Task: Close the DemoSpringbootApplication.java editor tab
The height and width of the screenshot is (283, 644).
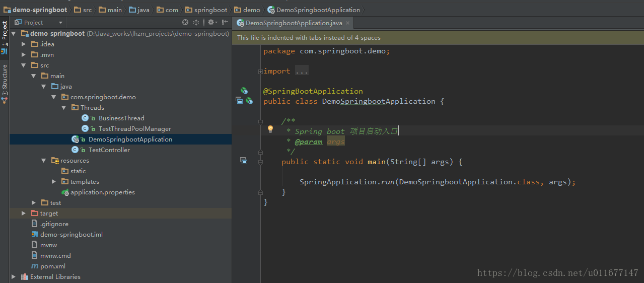Action: tap(348, 23)
